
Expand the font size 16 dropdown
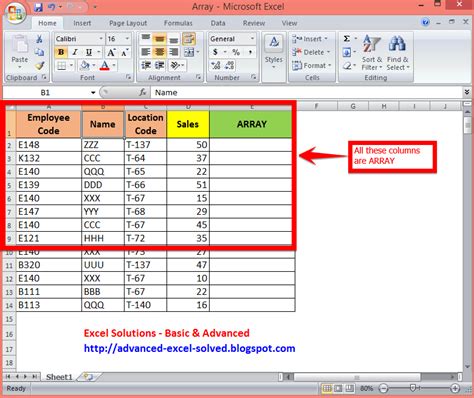click(x=127, y=39)
